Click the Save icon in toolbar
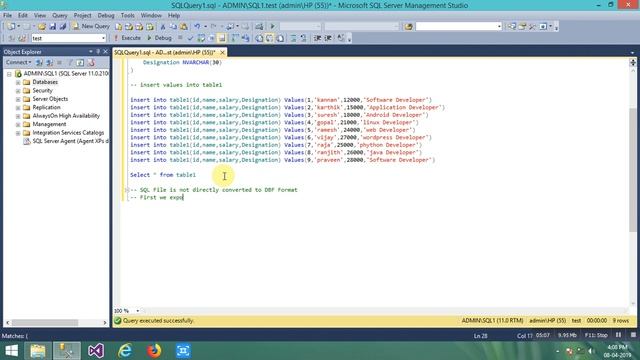The width and height of the screenshot is (640, 360). [x=53, y=27]
